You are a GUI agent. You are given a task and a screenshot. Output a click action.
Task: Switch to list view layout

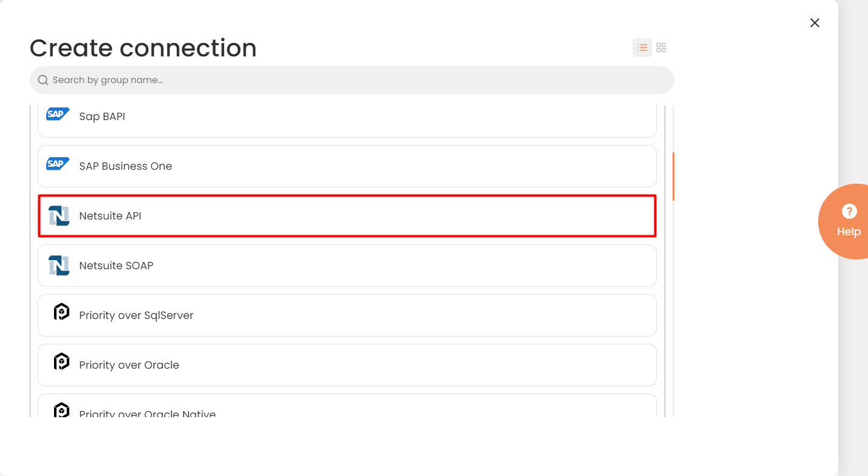click(642, 47)
